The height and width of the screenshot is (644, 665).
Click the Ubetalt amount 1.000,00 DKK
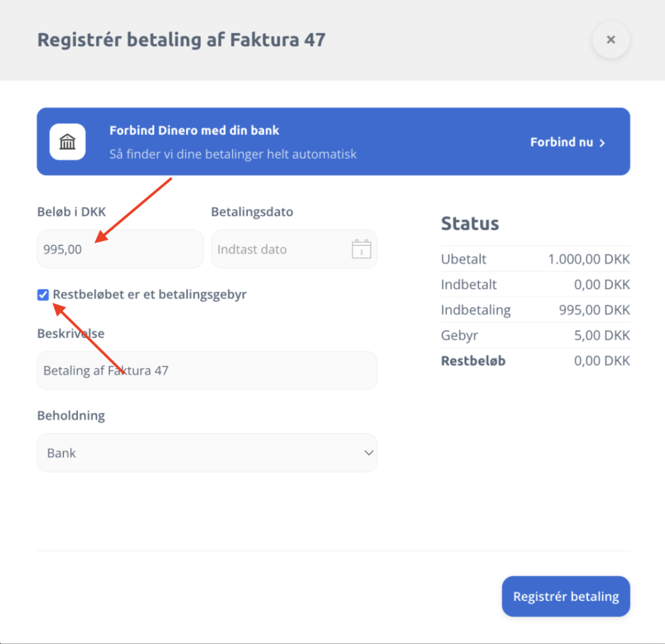588,259
